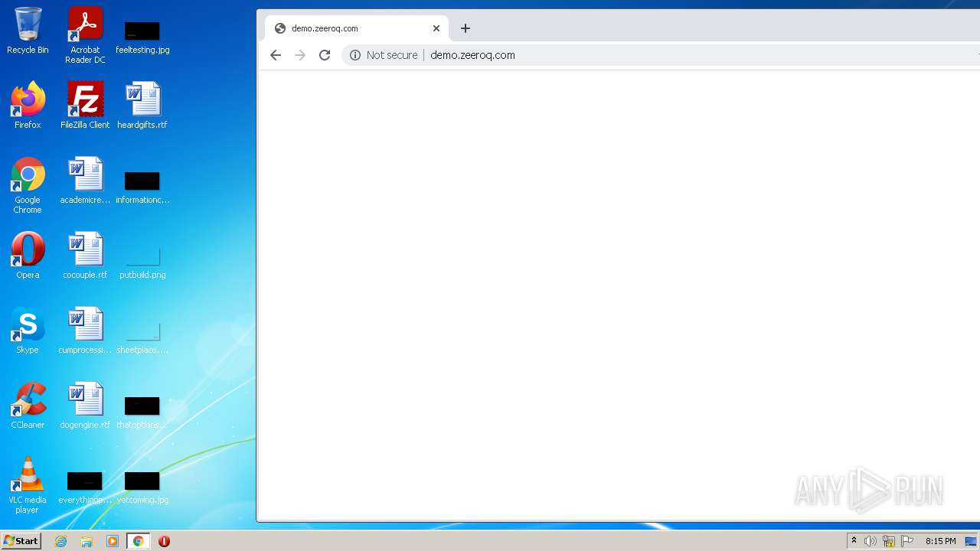The width and height of the screenshot is (980, 551).
Task: Select yetcoming.jpg image file
Action: click(x=142, y=487)
